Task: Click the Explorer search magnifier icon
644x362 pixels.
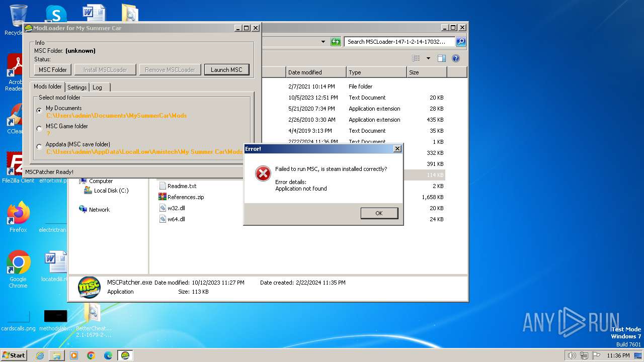Action: pyautogui.click(x=460, y=42)
